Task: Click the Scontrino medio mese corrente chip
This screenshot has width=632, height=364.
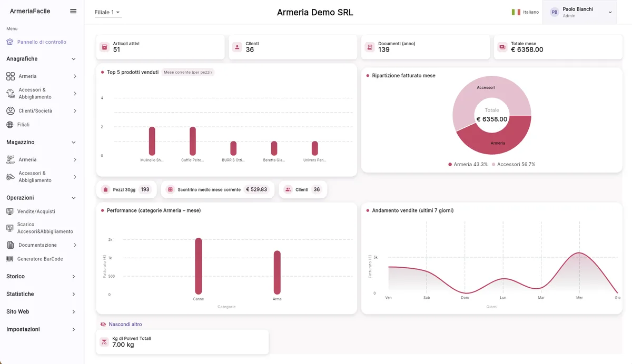Action: coord(218,189)
